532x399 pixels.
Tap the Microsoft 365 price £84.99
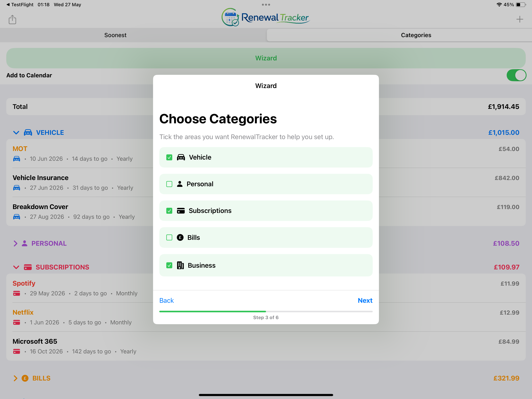pyautogui.click(x=509, y=342)
